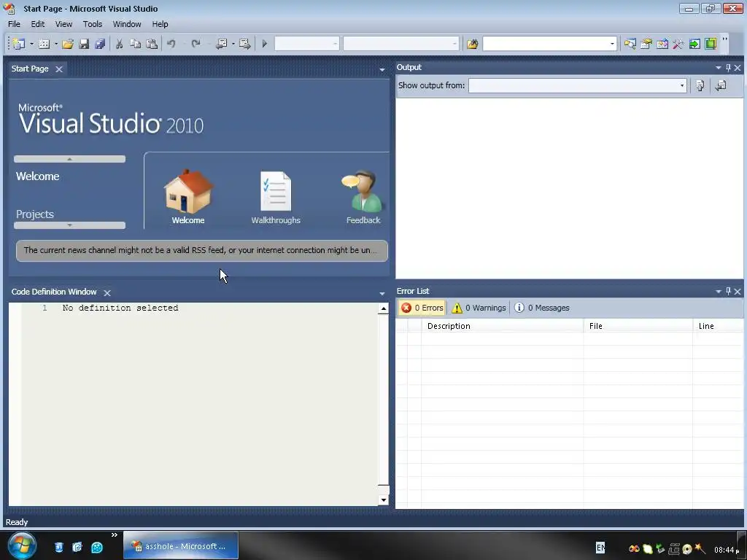Select the Welcome section in sidebar
This screenshot has width=747, height=560.
pyautogui.click(x=38, y=176)
